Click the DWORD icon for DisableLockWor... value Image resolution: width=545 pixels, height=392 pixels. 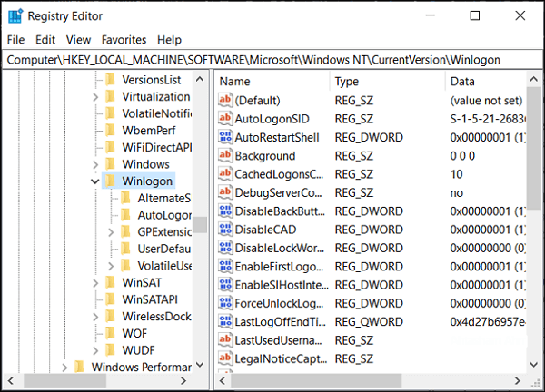click(225, 247)
